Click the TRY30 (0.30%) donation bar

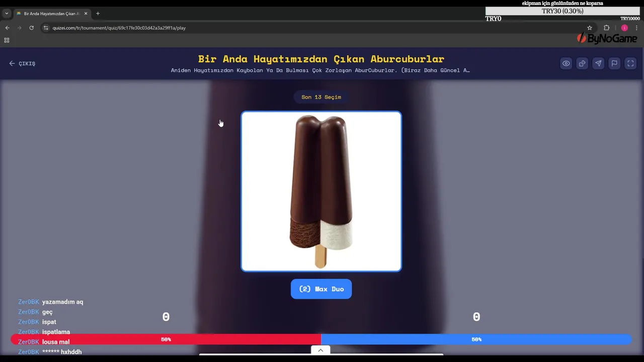562,11
